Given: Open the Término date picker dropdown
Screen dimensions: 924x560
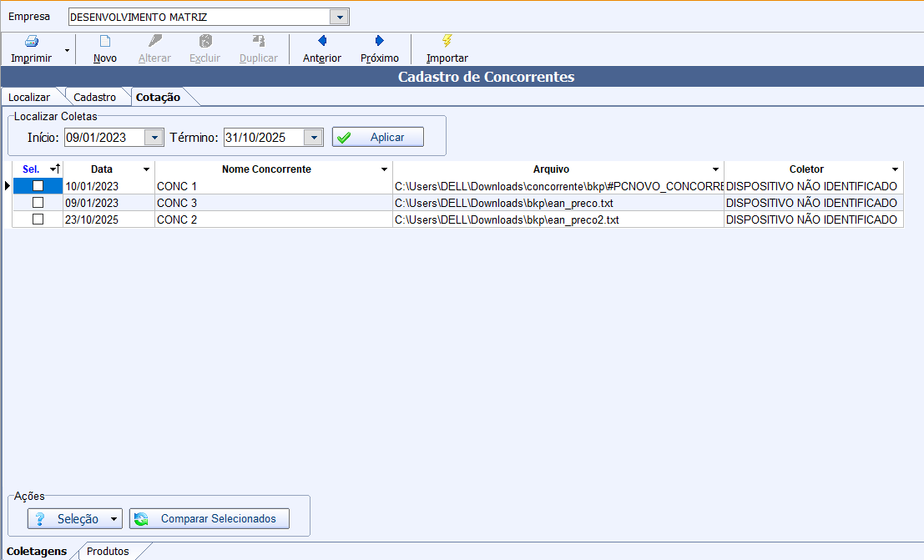Looking at the screenshot, I should tap(313, 138).
